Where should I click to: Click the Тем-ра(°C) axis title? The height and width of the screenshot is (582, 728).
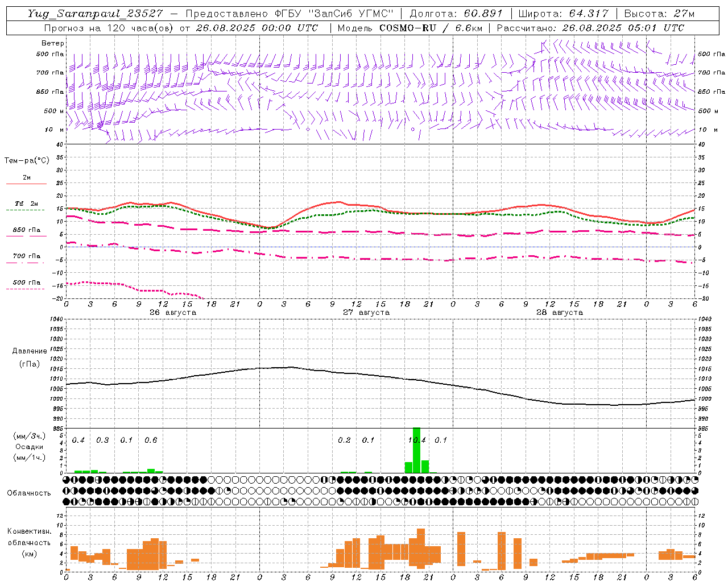[x=27, y=161]
